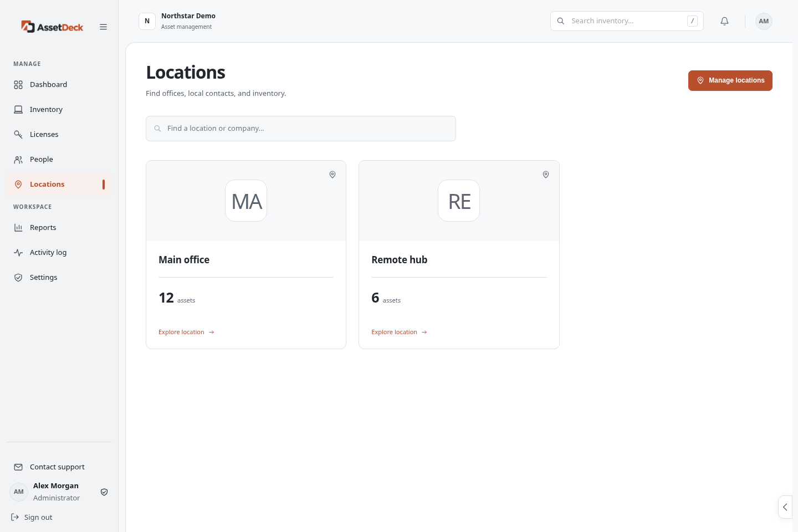Click the Find a location or company field
This screenshot has height=532, width=798.
tap(301, 129)
